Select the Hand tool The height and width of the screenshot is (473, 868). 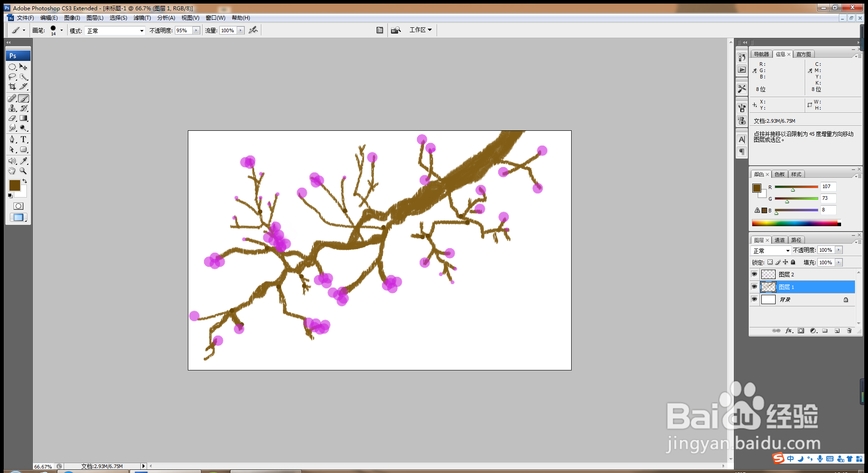12,171
